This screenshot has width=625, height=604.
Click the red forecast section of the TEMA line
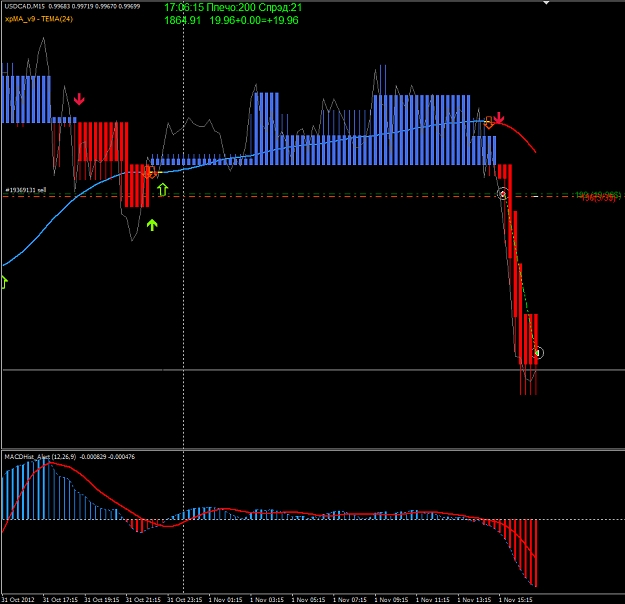518,132
